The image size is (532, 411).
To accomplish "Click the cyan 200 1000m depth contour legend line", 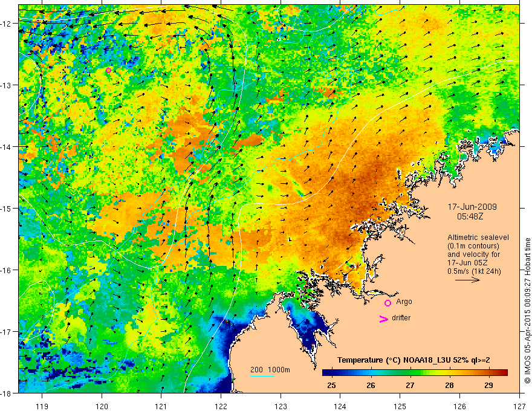I will click(262, 376).
